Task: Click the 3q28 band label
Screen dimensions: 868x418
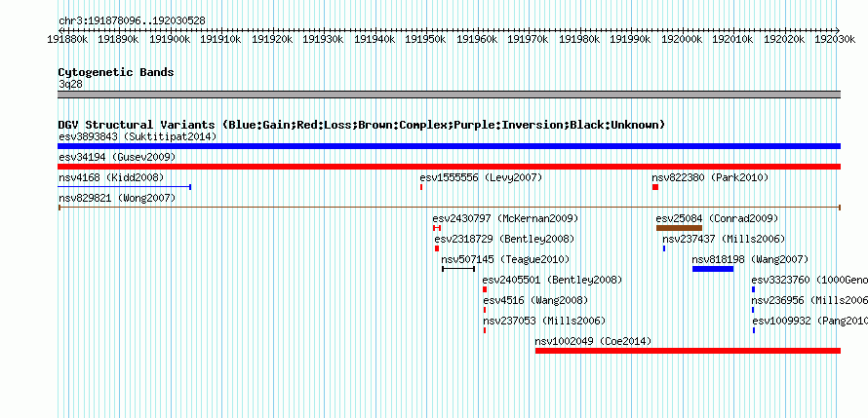Action: coord(70,84)
